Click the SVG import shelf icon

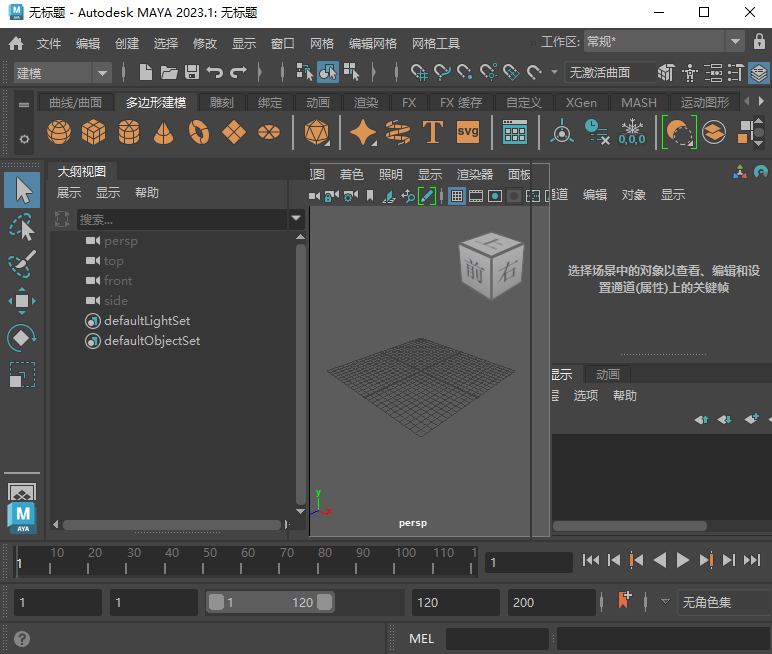(467, 132)
